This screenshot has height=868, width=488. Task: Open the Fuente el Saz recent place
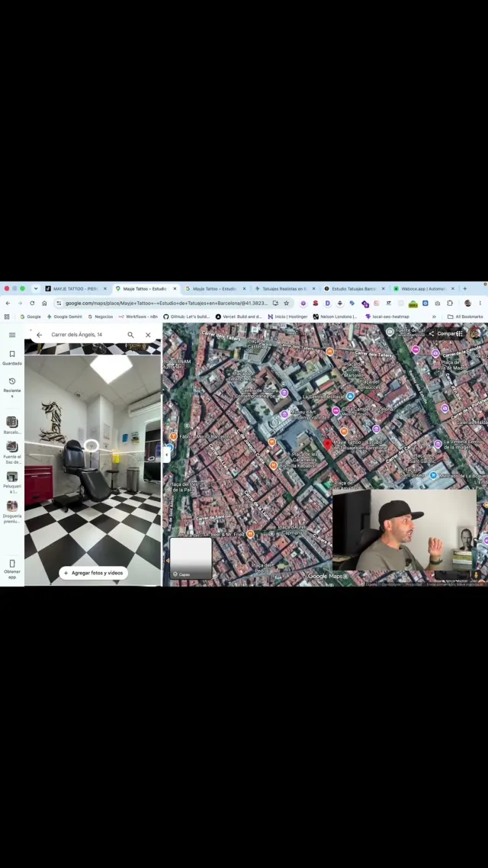coord(12,452)
